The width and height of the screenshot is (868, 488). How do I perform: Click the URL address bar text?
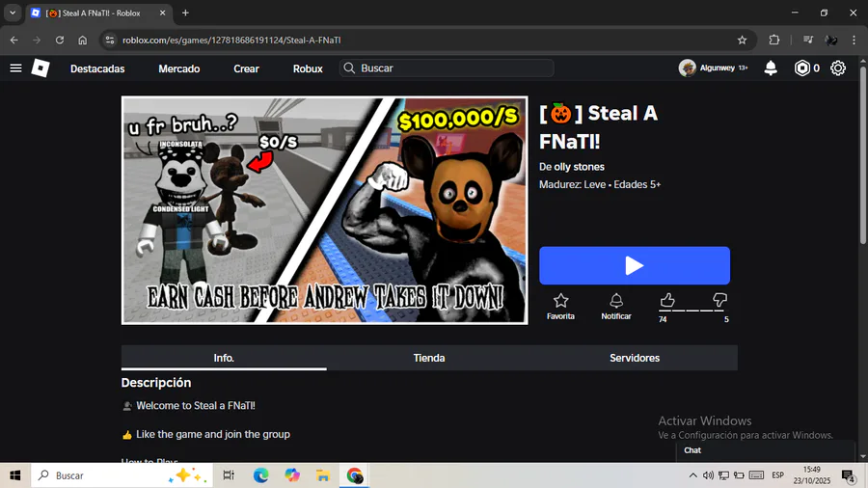tap(231, 40)
